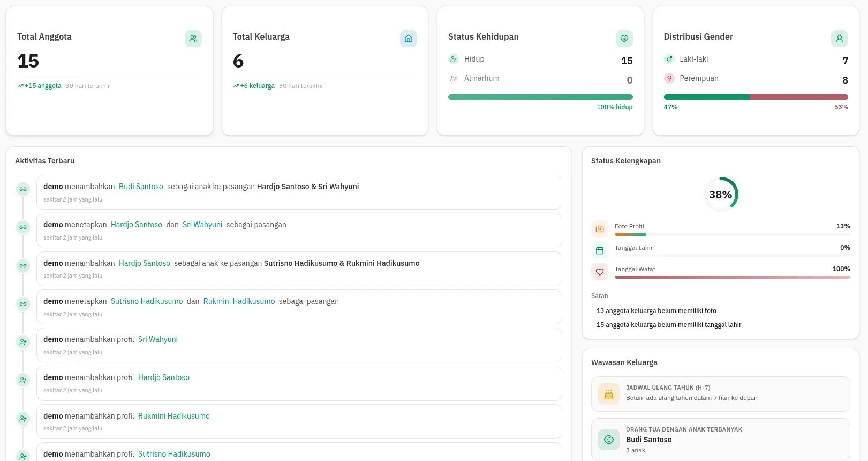Click 'Sutrisno Hadikusumo & Rukmini Hadikusumo' bold text
The width and height of the screenshot is (868, 461).
[342, 263]
